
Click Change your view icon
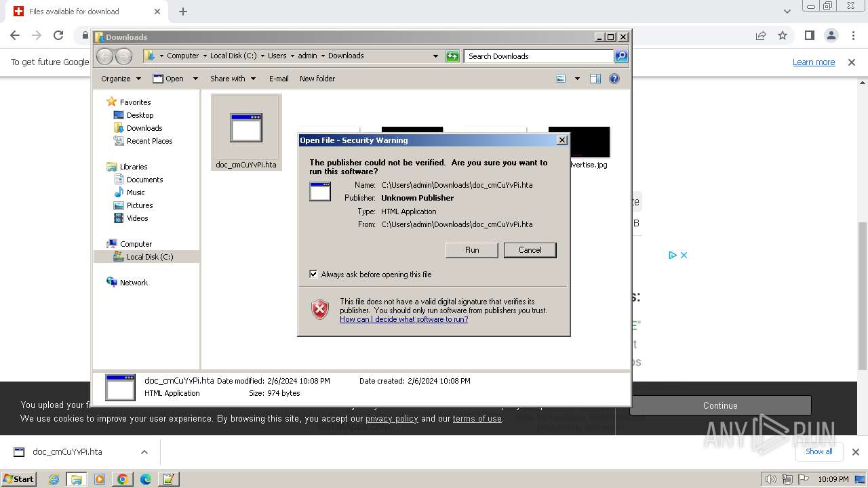click(561, 79)
